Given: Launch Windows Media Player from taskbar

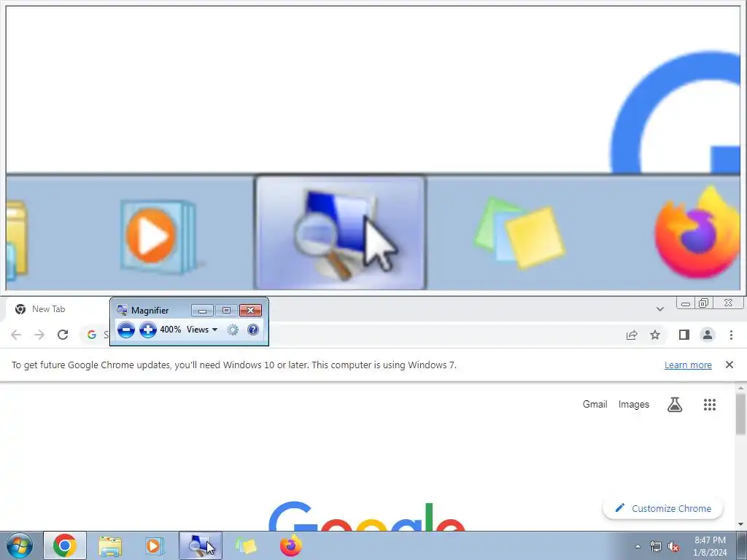Looking at the screenshot, I should pyautogui.click(x=154, y=546).
